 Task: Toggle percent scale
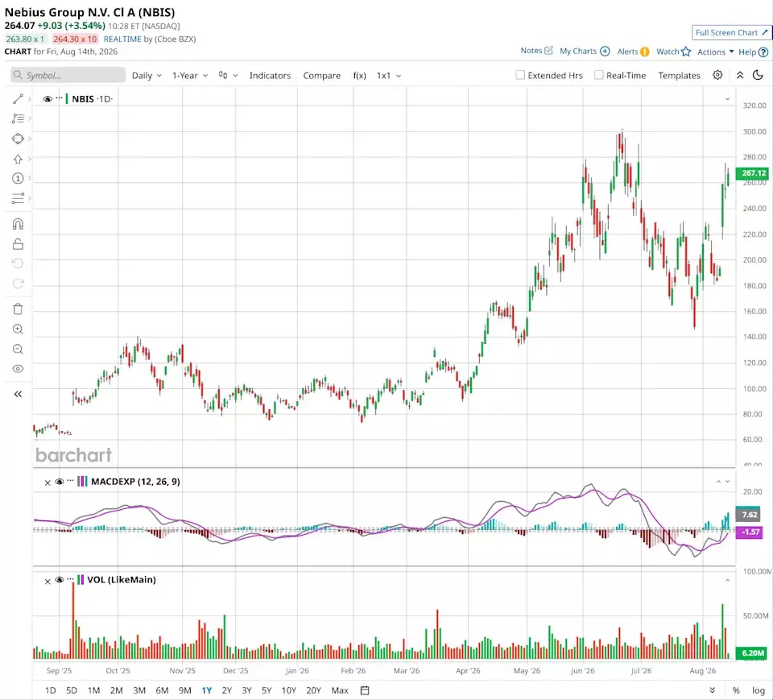(736, 690)
